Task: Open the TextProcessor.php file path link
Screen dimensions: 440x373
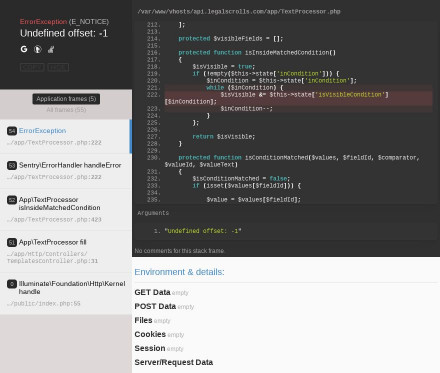Action: [239, 12]
